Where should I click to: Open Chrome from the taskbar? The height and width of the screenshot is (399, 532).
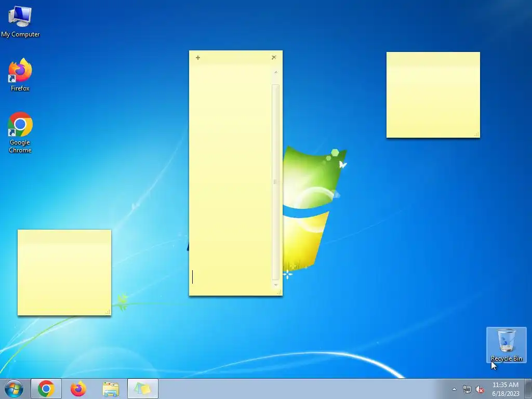[46, 389]
